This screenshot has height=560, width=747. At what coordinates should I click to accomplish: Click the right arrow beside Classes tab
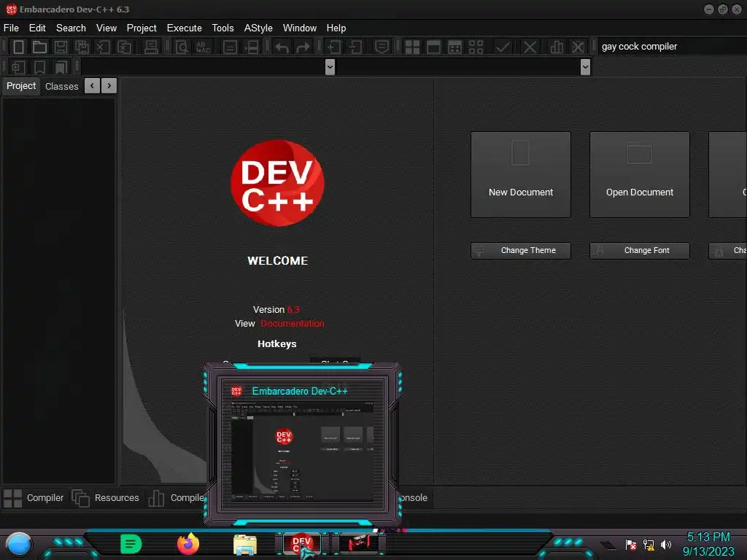109,86
